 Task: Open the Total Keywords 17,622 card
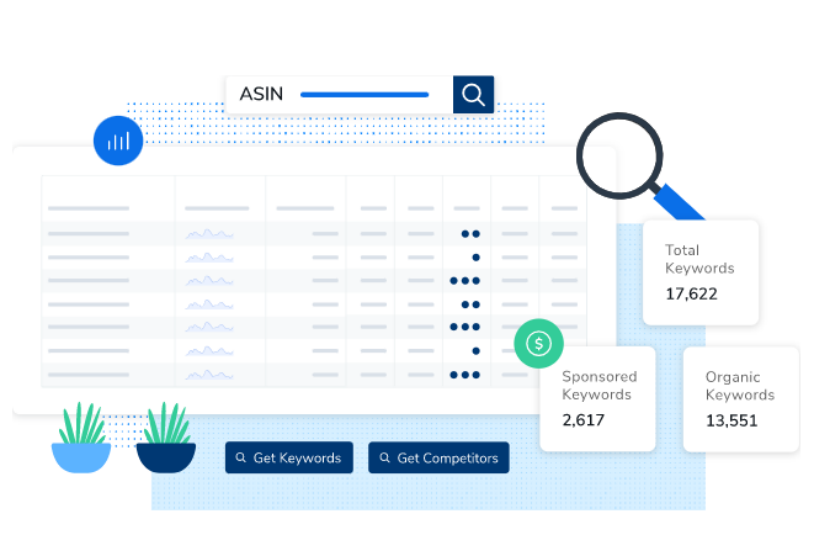pyautogui.click(x=700, y=272)
